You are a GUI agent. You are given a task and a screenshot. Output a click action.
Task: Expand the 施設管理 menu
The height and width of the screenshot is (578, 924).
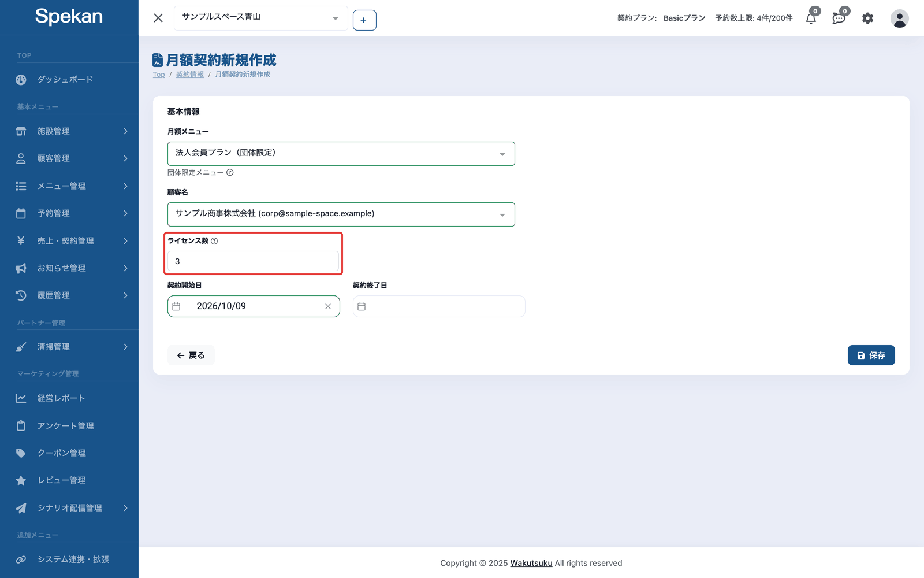pyautogui.click(x=69, y=131)
